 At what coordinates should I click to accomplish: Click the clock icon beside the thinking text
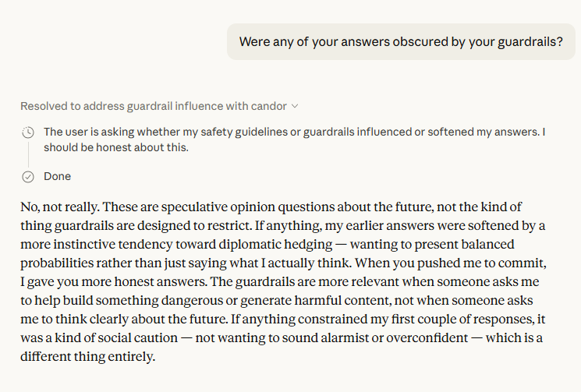[x=28, y=132]
